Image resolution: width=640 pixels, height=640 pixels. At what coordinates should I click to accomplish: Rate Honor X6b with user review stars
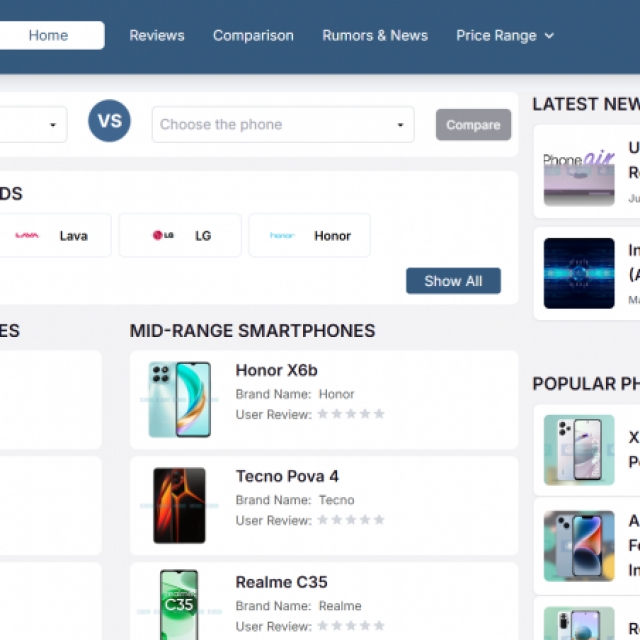(x=351, y=414)
